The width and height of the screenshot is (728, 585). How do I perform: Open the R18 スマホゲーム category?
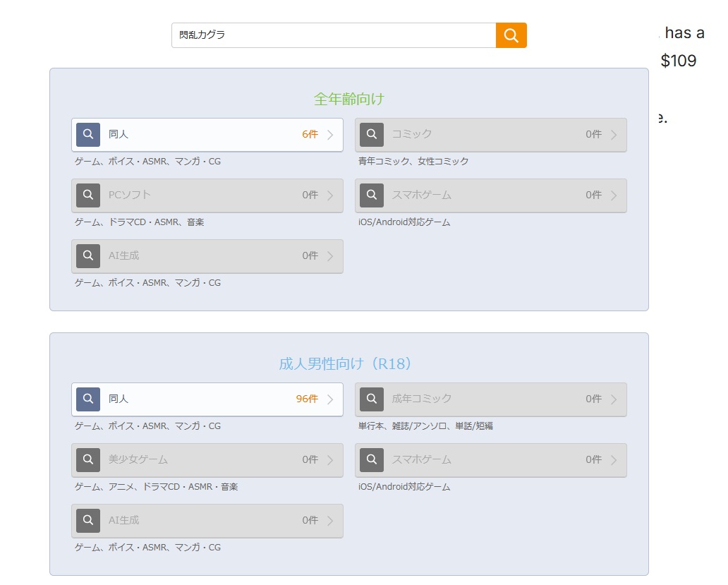491,460
